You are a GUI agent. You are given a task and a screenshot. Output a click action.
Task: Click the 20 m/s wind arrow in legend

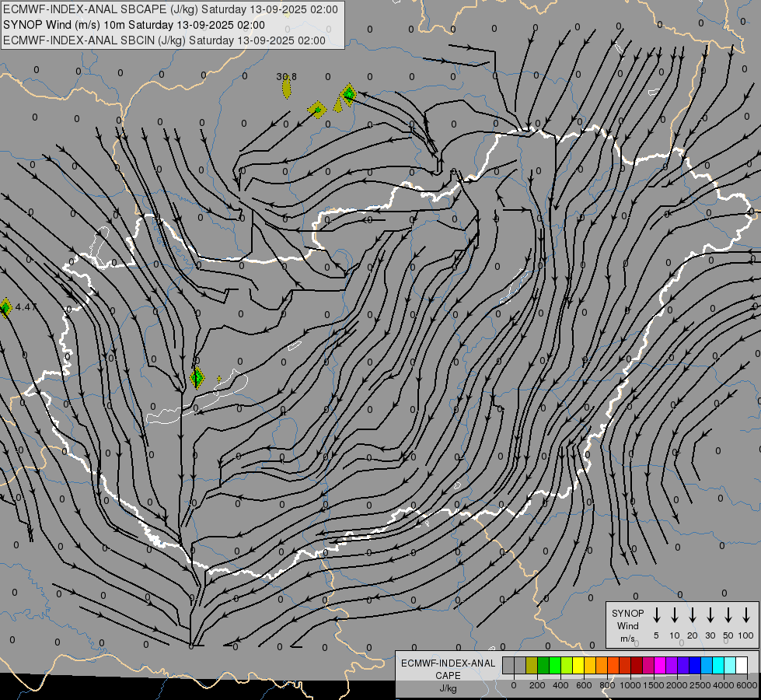coord(693,615)
